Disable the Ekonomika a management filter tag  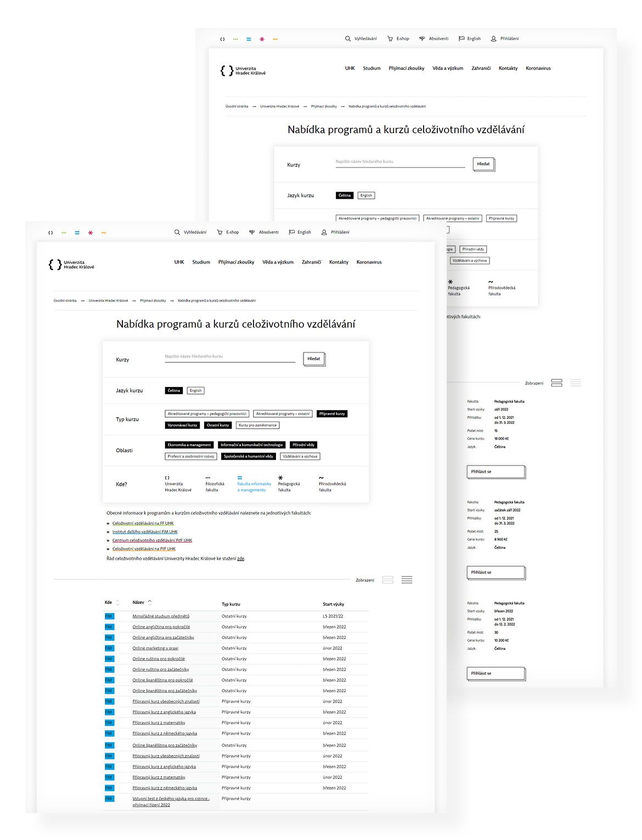(x=189, y=445)
